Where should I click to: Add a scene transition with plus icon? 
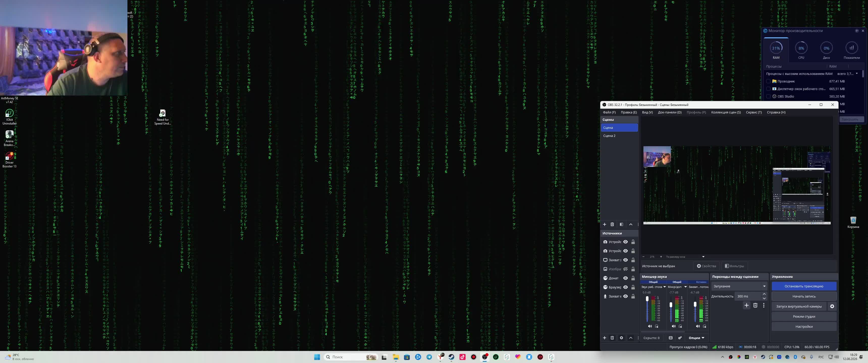pos(746,305)
